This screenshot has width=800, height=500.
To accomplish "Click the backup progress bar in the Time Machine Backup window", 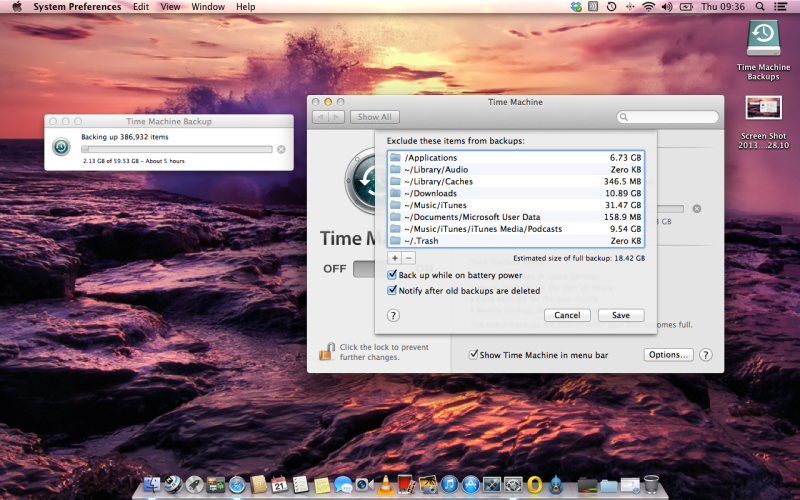I will (177, 149).
